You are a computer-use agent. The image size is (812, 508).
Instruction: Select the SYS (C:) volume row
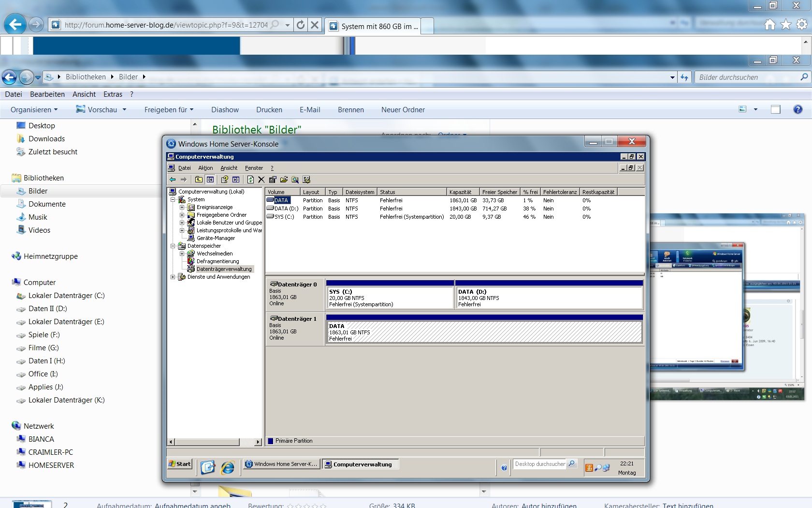(x=454, y=217)
